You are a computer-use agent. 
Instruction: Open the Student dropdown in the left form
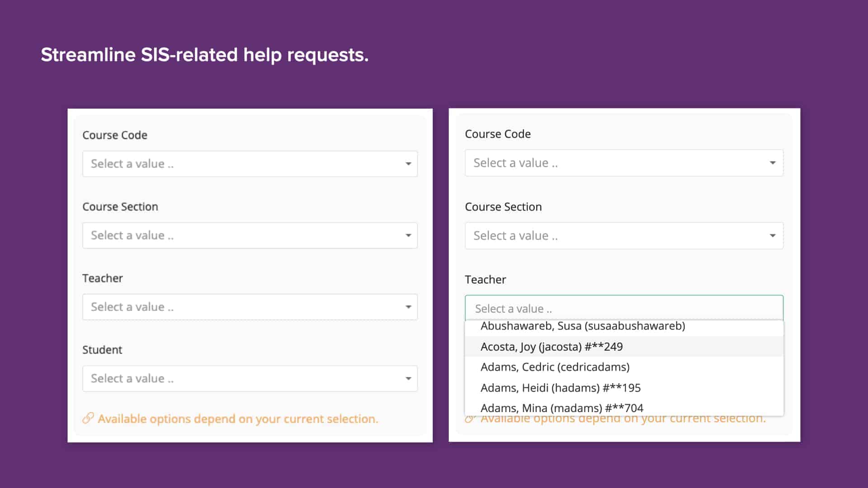249,378
